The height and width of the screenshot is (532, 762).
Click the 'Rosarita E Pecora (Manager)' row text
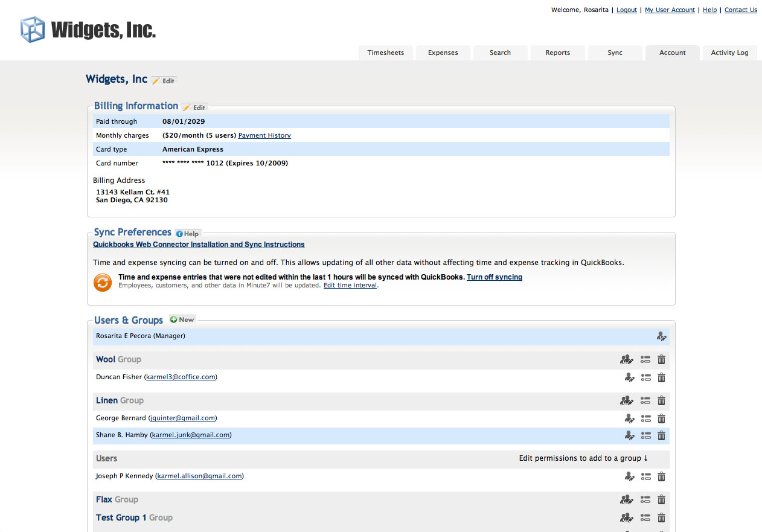[x=141, y=336]
